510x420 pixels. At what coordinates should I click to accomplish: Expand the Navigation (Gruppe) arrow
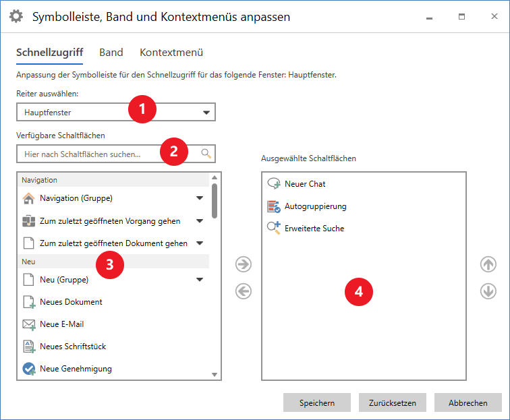(x=200, y=198)
